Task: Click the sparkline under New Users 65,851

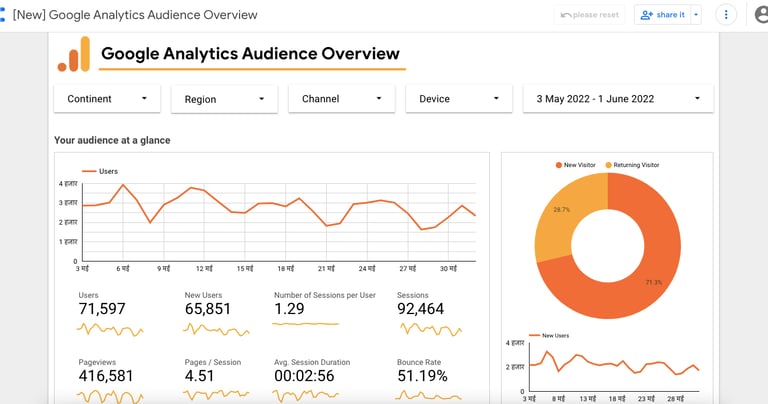Action: click(216, 330)
